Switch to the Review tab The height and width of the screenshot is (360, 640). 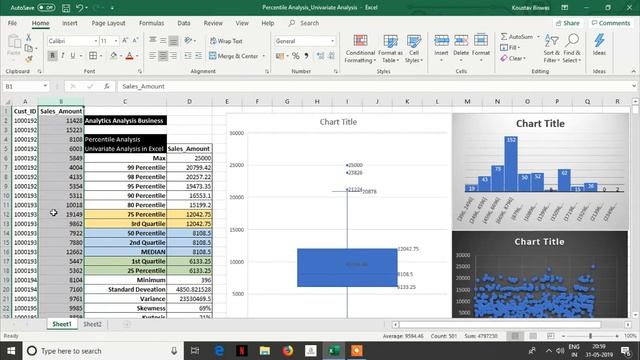(213, 23)
